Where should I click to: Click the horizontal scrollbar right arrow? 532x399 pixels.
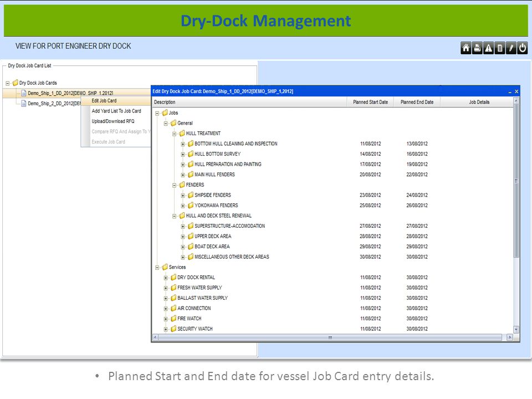pyautogui.click(x=510, y=337)
